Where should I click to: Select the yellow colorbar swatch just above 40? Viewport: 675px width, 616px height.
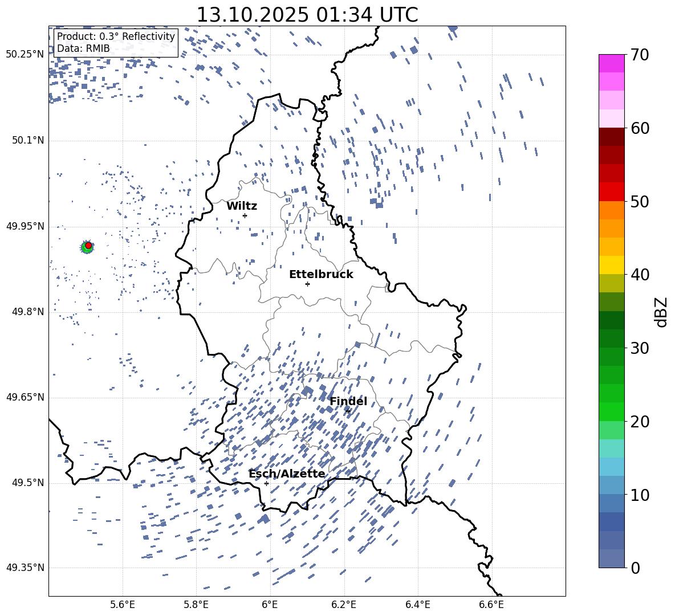[x=611, y=265]
